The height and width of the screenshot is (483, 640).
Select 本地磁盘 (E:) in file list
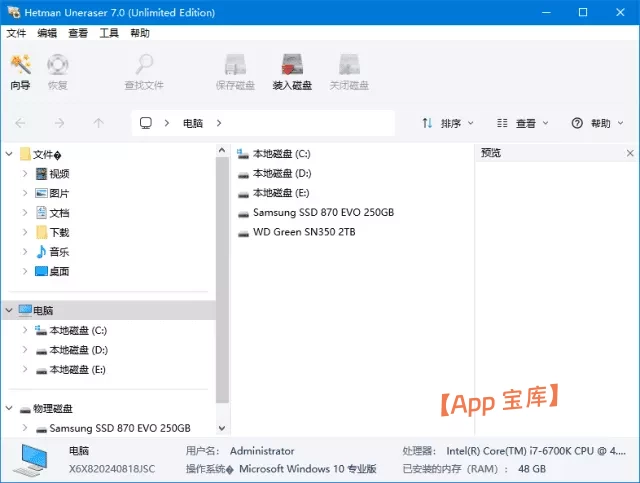coord(273,193)
